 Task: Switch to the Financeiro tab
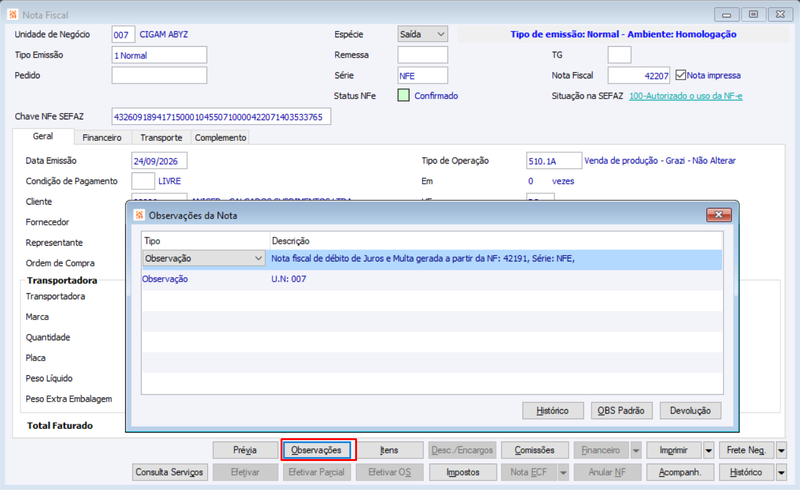coord(102,137)
